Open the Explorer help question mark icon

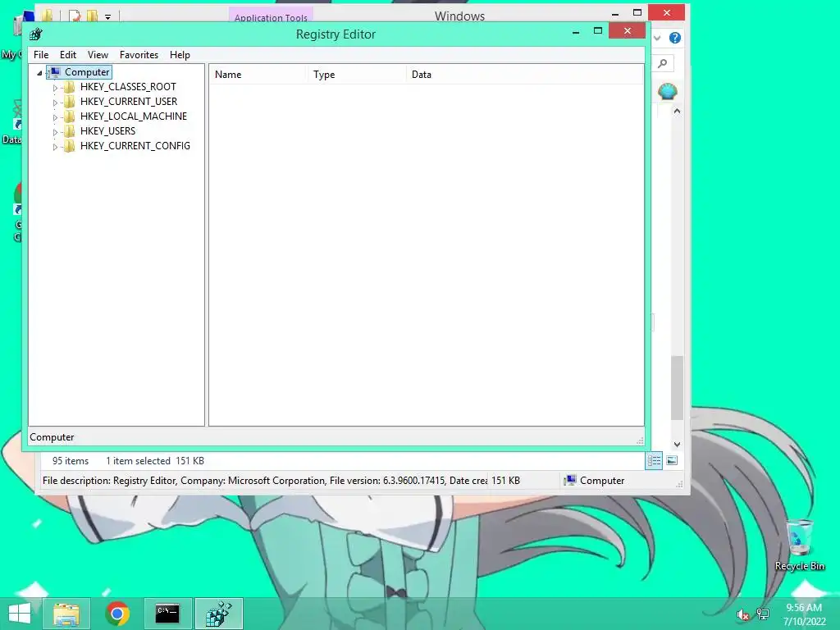click(x=675, y=38)
